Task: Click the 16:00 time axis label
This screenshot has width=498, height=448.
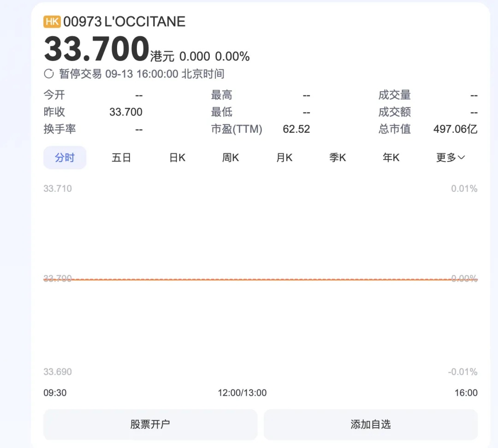Action: pyautogui.click(x=466, y=393)
